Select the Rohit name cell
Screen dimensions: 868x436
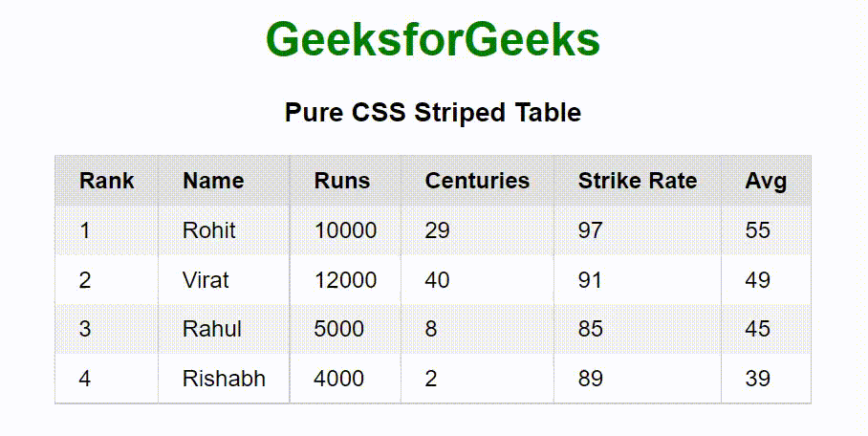click(x=209, y=230)
